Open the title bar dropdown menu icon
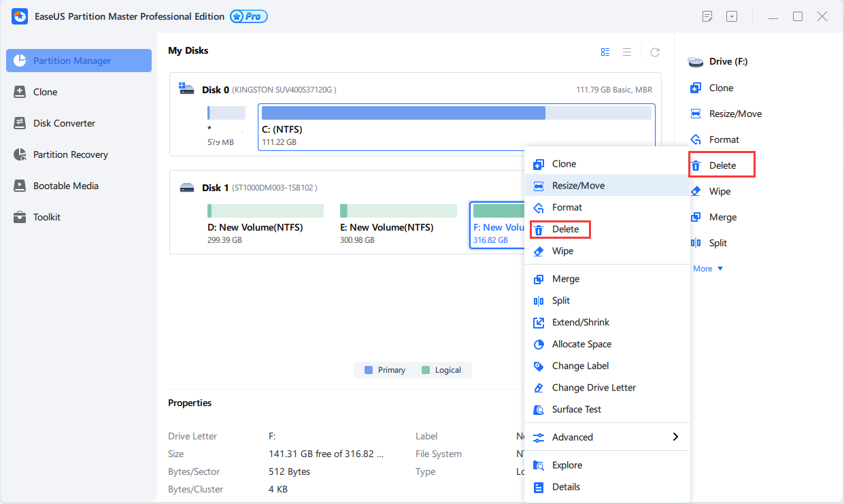This screenshot has height=504, width=844. 731,16
